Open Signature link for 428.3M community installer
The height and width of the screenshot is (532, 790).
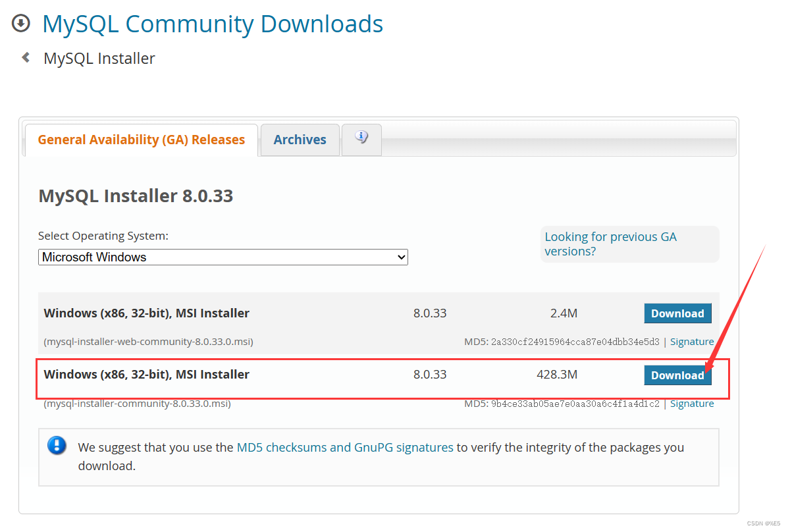coord(692,404)
